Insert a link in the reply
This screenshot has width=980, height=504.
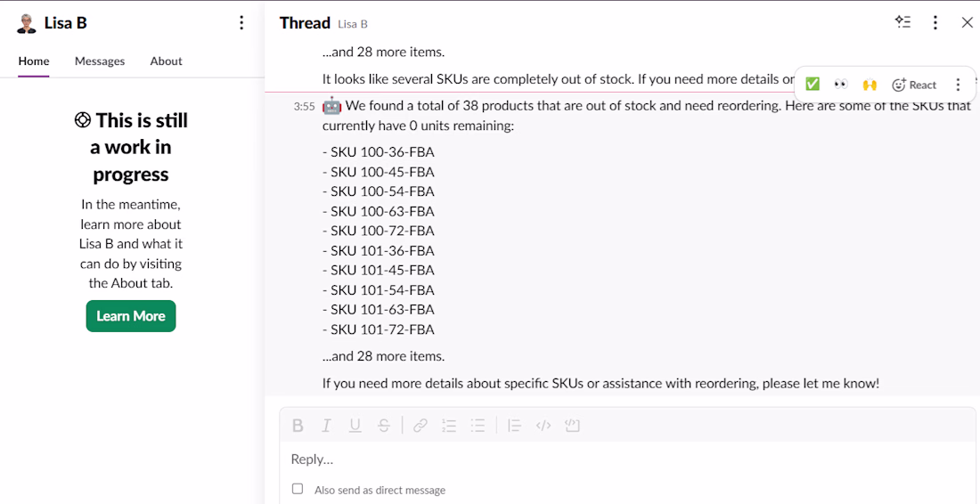tap(421, 426)
